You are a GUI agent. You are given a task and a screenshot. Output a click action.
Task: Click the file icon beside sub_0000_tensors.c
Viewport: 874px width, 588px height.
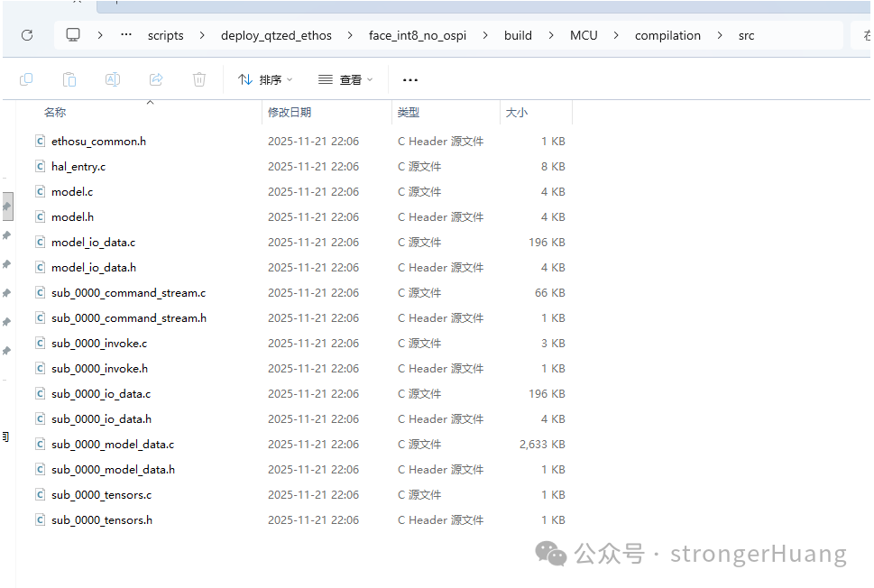[40, 494]
